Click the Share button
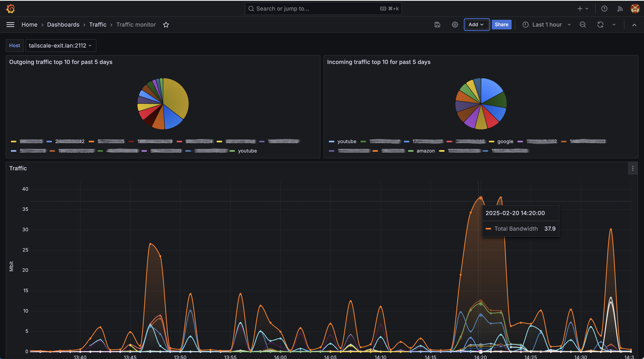Screen dimensions: 644x359 click(501, 24)
